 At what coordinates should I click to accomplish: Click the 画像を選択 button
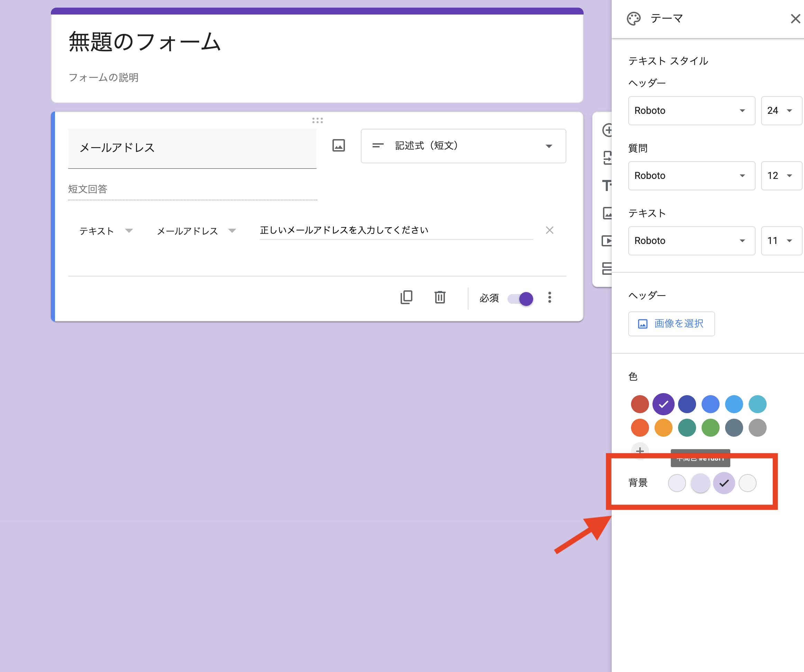(x=671, y=324)
